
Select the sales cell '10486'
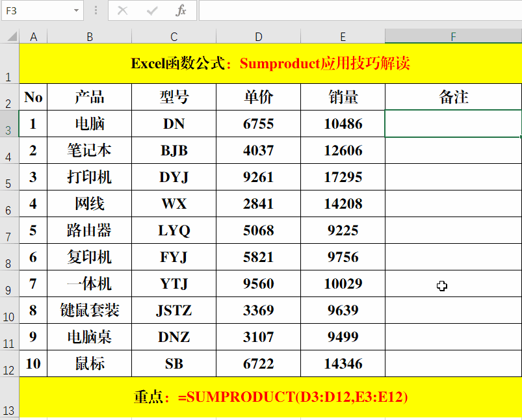[x=343, y=124]
